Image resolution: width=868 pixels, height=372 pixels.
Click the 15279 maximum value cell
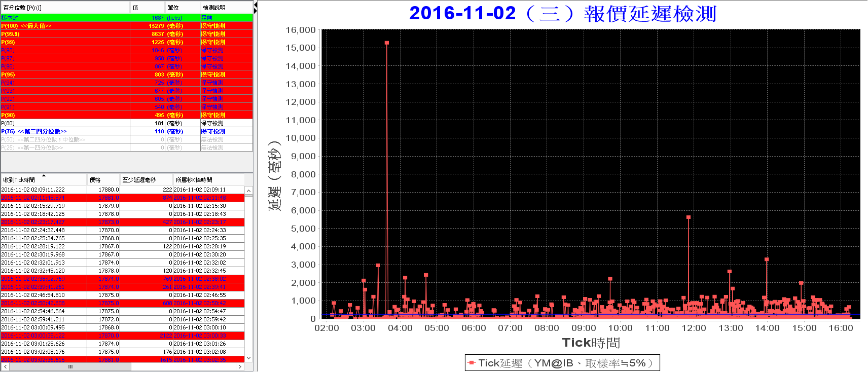(x=148, y=26)
